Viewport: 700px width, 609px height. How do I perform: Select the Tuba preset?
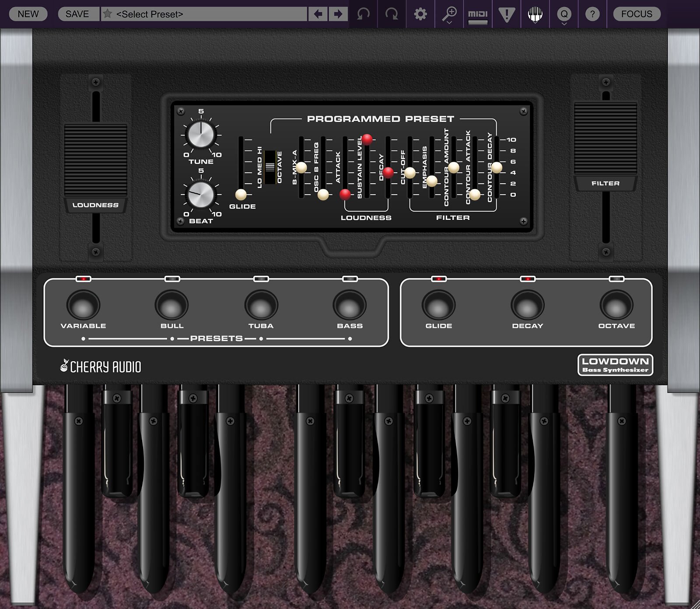pos(261,305)
